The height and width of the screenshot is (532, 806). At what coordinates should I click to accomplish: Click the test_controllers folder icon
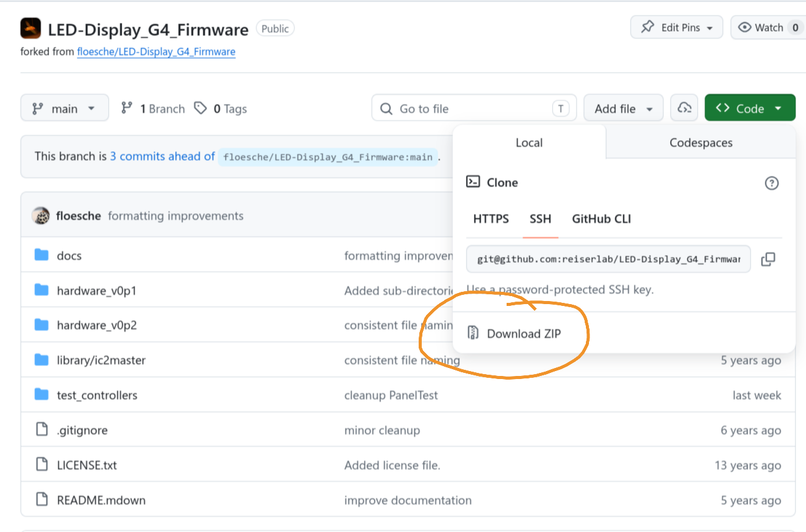[x=41, y=394]
